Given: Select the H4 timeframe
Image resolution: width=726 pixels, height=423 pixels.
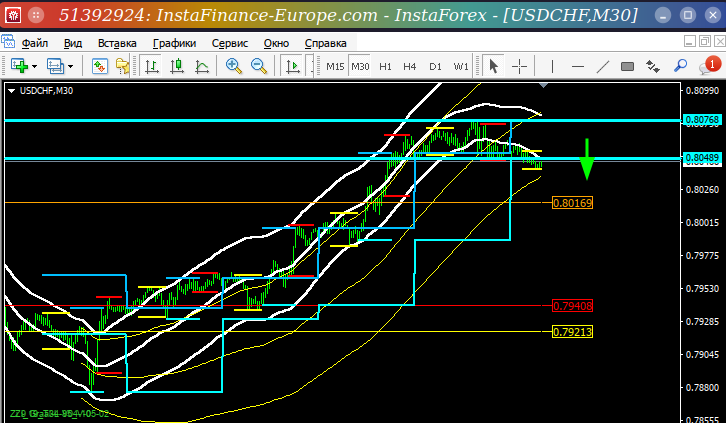Looking at the screenshot, I should 410,67.
